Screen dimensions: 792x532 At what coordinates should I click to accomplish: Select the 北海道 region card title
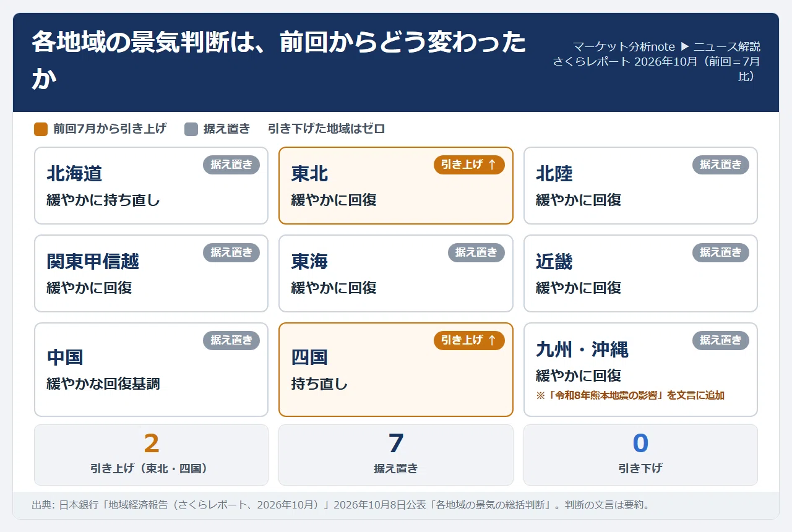coord(74,174)
